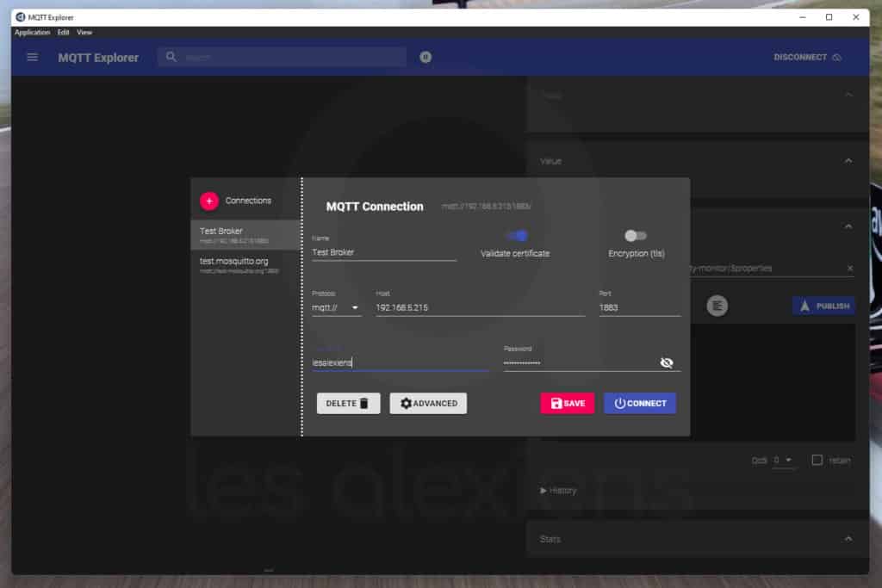Open ADVANCED connection settings
The height and width of the screenshot is (588, 882).
428,403
